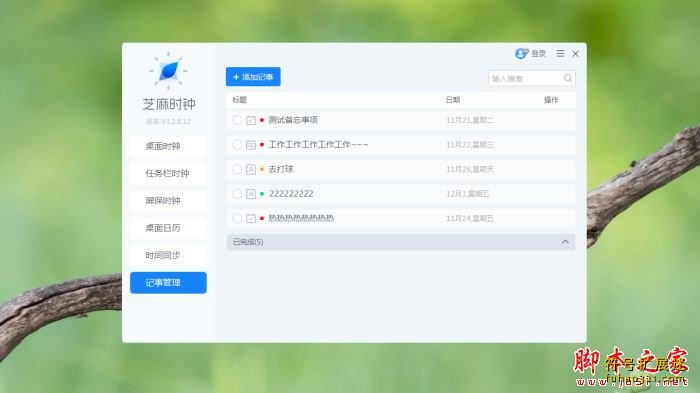700x393 pixels.
Task: Switch to the 任务栏时钟 tab
Action: coord(168,173)
